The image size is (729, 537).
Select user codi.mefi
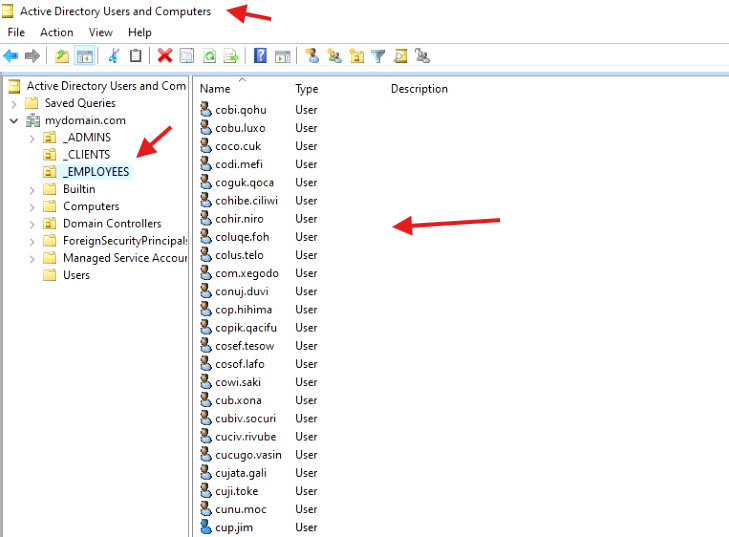click(239, 164)
